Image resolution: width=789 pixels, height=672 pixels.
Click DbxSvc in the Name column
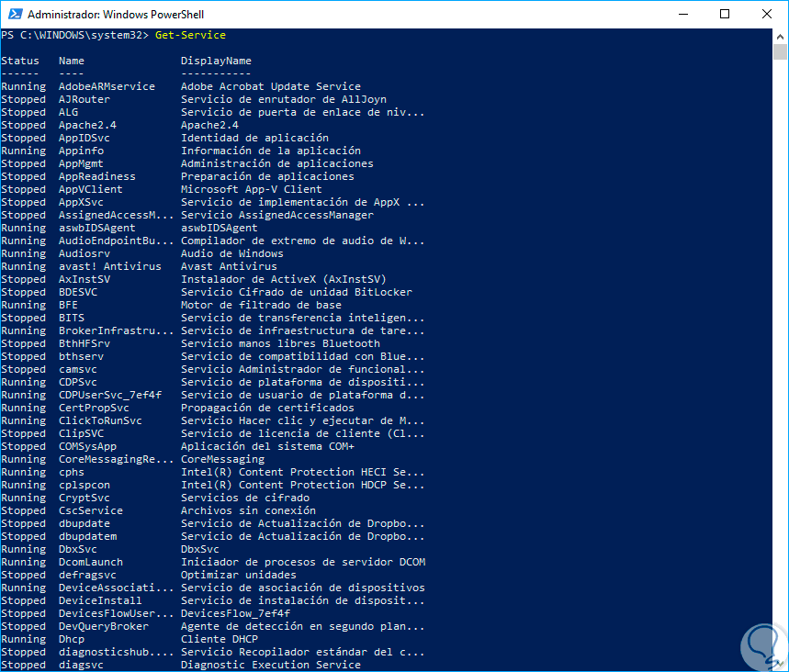tap(78, 549)
